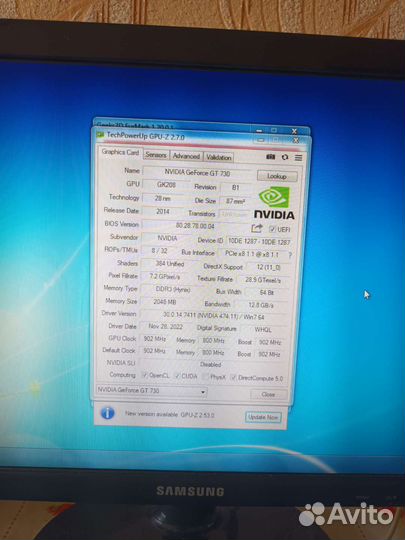Click the Name field NVIDIA GeForce GT 730
This screenshot has height=540, width=405.
[x=197, y=173]
